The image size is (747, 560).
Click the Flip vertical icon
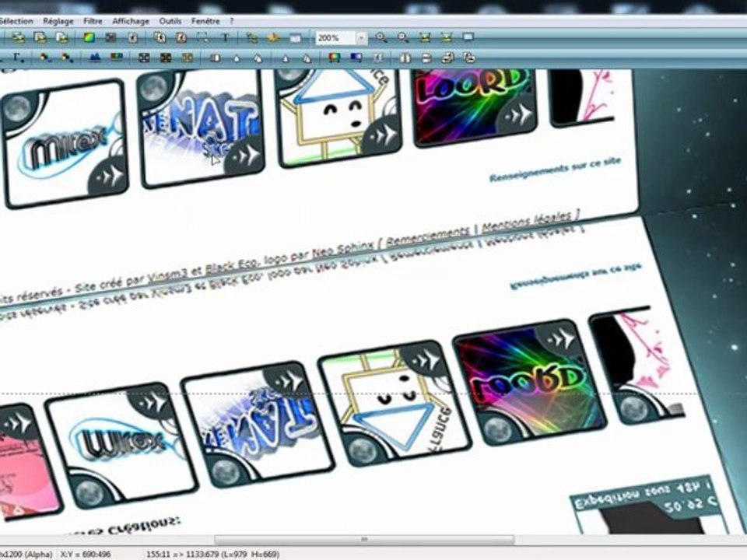pyautogui.click(x=426, y=58)
